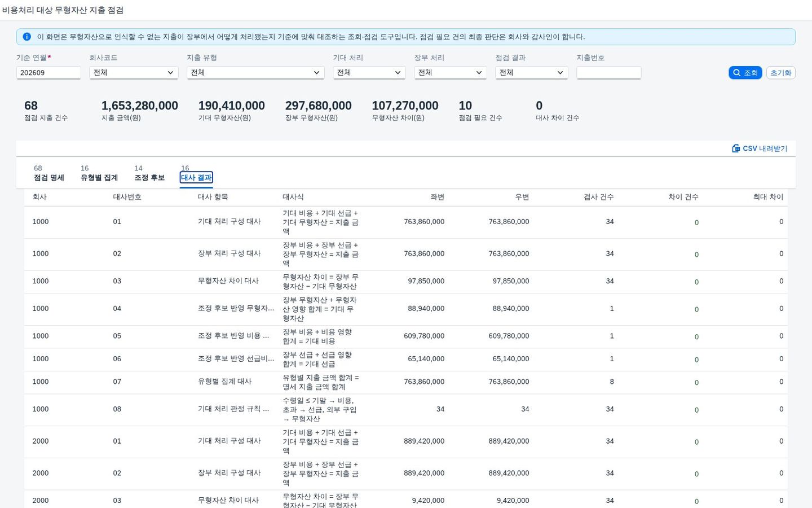Open the 점검 결과 dropdown

(x=531, y=73)
